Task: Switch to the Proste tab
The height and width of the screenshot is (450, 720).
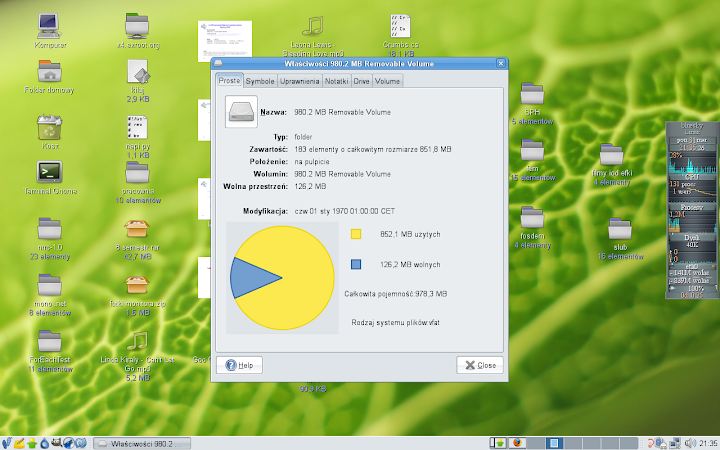Action: [229, 80]
